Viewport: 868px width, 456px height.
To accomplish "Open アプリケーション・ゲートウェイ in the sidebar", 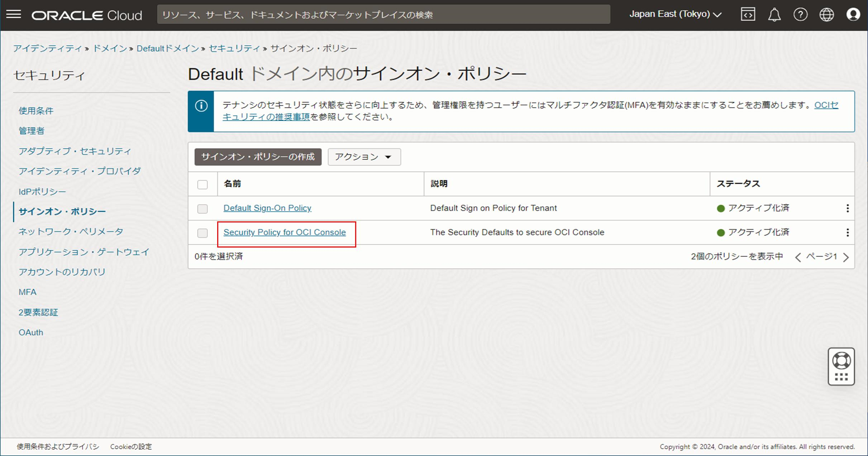I will 84,252.
